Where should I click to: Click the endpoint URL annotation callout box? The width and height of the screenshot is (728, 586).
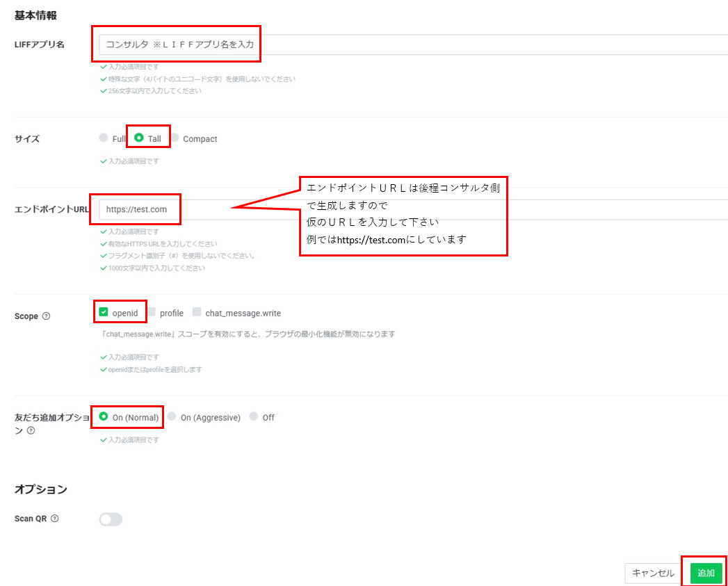tap(403, 216)
